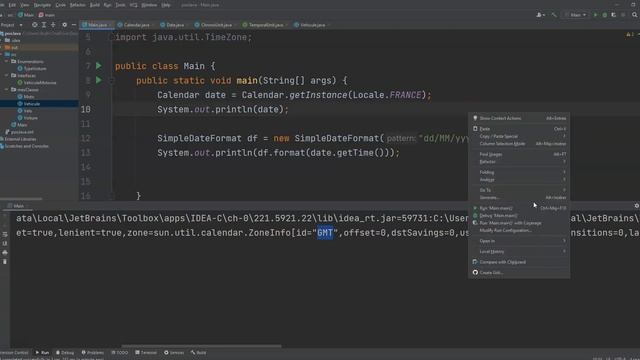Open the Refactor submenu in context menu

click(x=519, y=162)
